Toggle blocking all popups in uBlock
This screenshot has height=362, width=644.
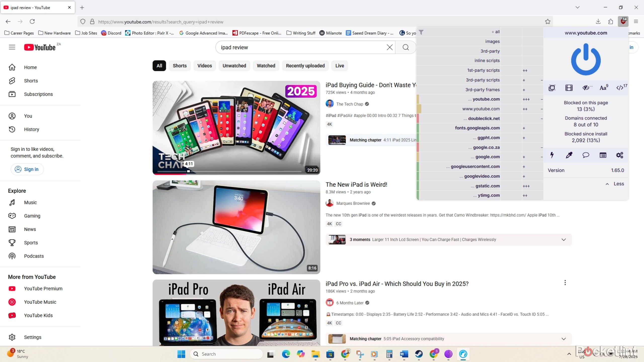(552, 88)
